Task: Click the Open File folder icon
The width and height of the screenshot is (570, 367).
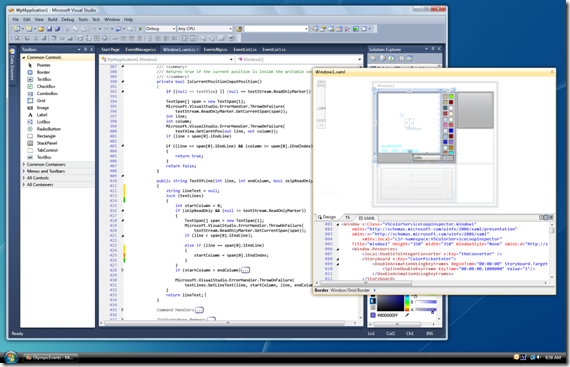Action: tap(41, 29)
